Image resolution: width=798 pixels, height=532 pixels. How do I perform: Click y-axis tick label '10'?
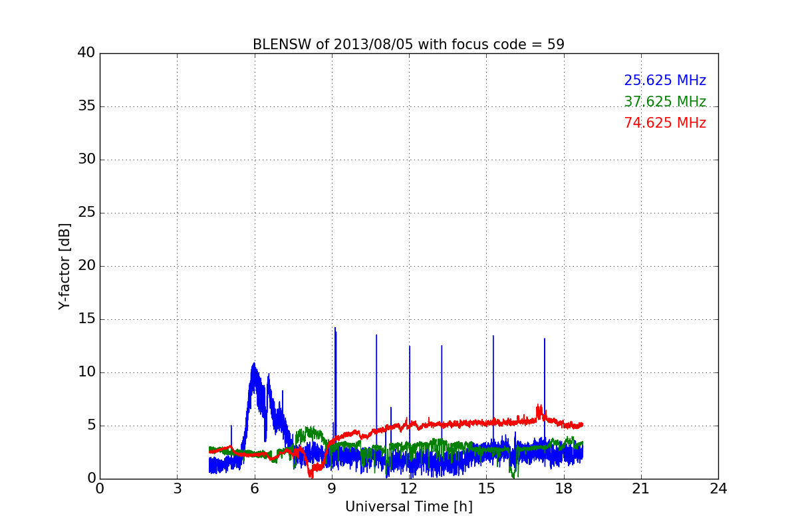pos(86,372)
